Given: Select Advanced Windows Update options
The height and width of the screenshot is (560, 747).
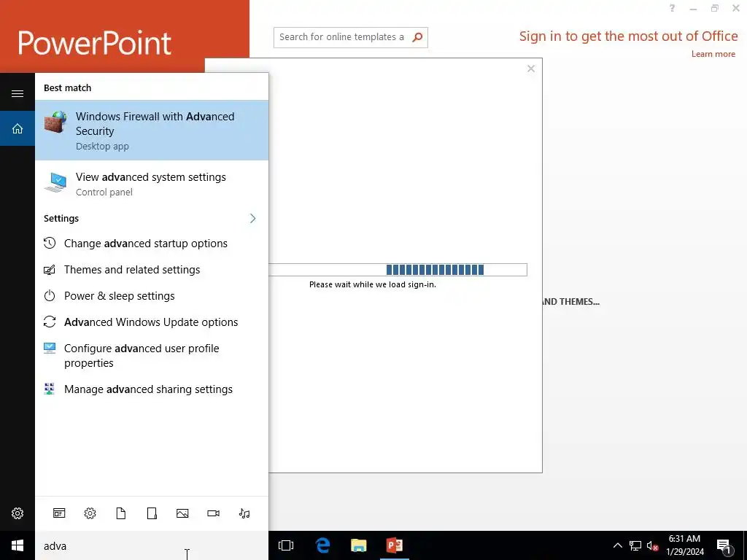Looking at the screenshot, I should click(x=152, y=322).
